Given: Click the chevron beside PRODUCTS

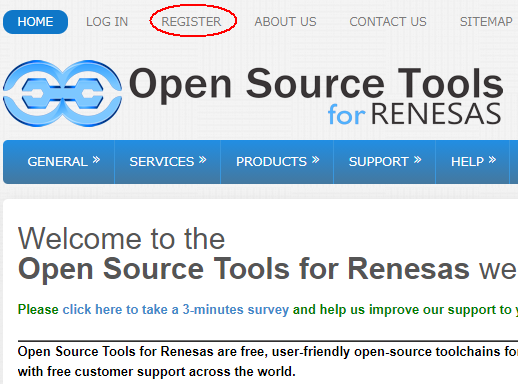Looking at the screenshot, I should 316,160.
